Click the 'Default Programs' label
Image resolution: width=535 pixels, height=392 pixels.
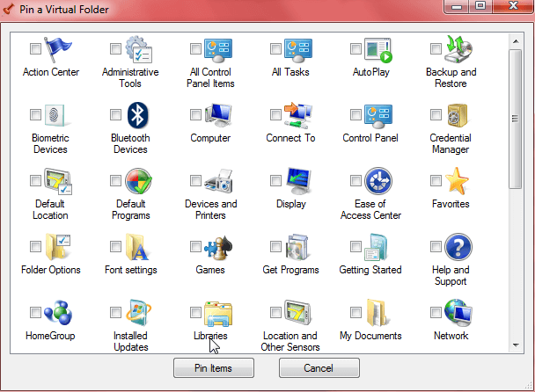(131, 209)
